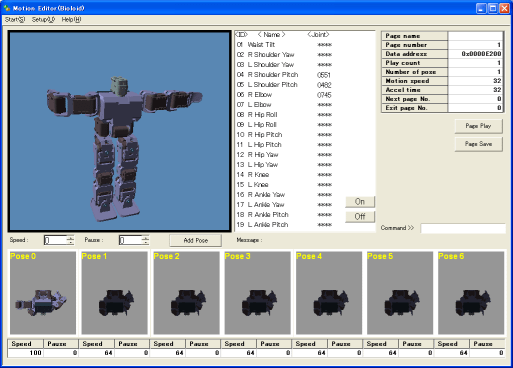Viewport: 513px width, 368px height.
Task: Open the Start menu
Action: 15,20
